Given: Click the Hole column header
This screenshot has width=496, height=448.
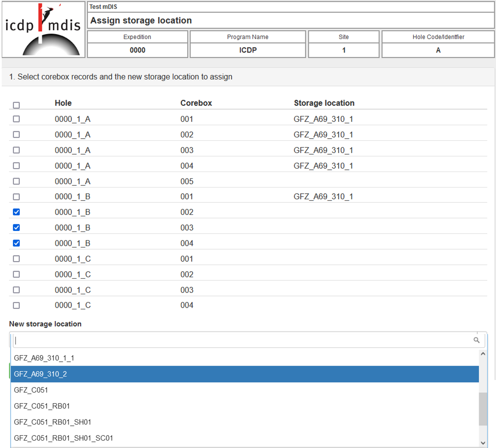Looking at the screenshot, I should [x=63, y=103].
